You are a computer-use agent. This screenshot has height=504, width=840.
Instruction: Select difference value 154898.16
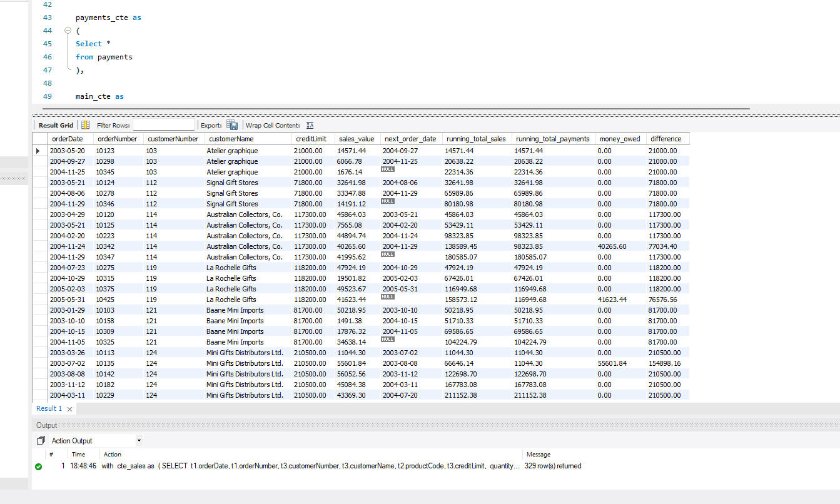pos(666,363)
